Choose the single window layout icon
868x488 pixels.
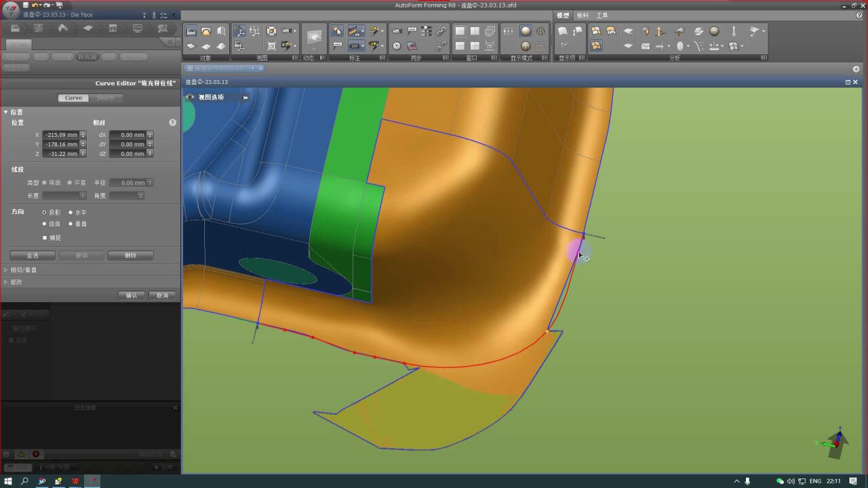coord(460,31)
